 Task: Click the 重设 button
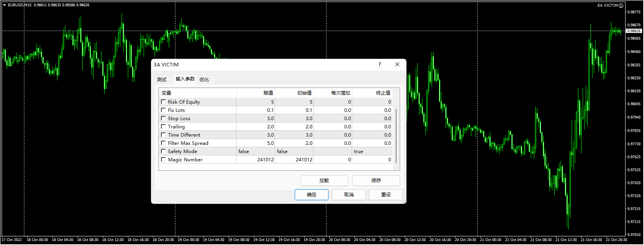pos(386,195)
